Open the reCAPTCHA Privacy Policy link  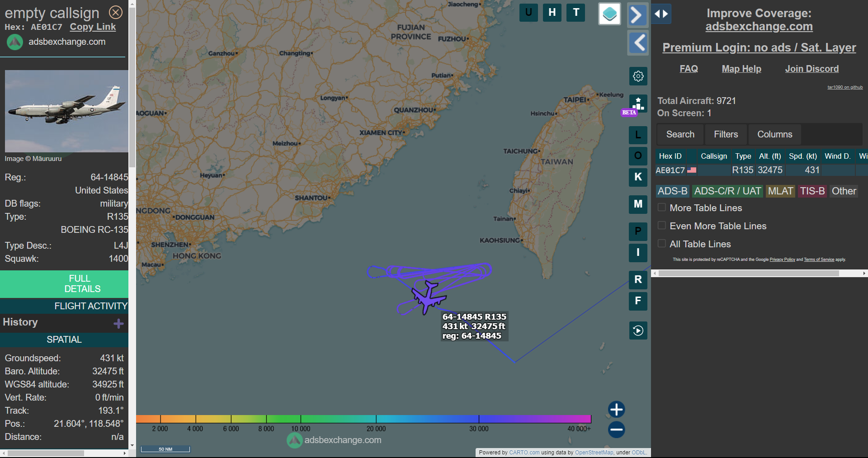[x=782, y=260]
